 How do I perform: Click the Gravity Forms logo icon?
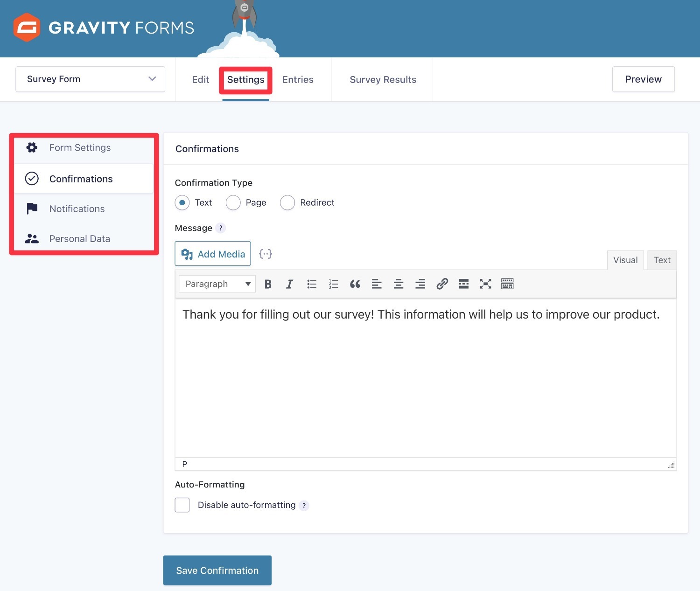(x=27, y=28)
